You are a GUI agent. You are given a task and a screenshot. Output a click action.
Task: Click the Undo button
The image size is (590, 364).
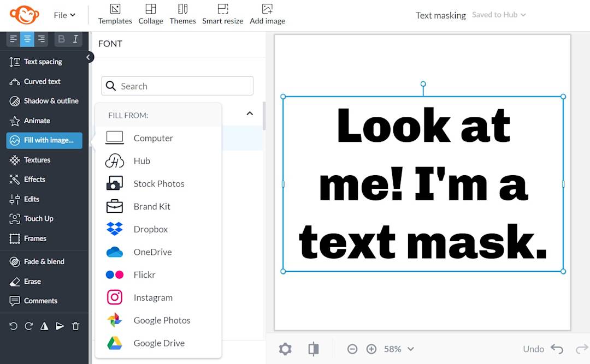tap(543, 349)
